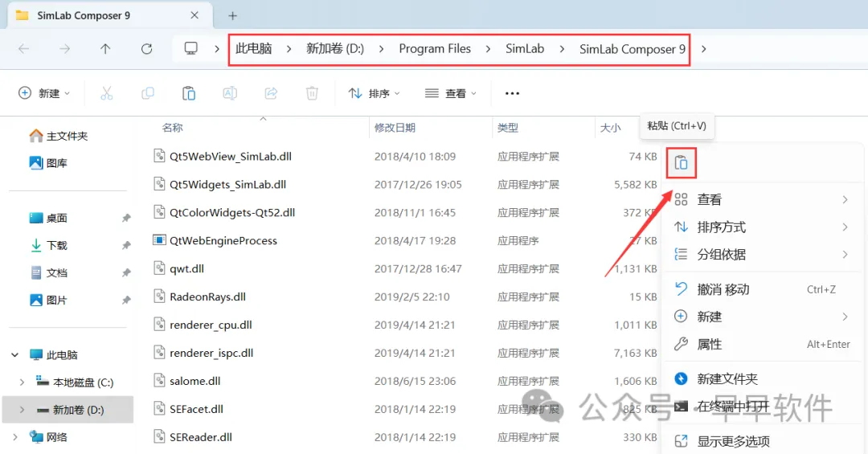Screen dimensions: 868x454
Task: Open 图库 in the sidebar
Action: click(49, 163)
